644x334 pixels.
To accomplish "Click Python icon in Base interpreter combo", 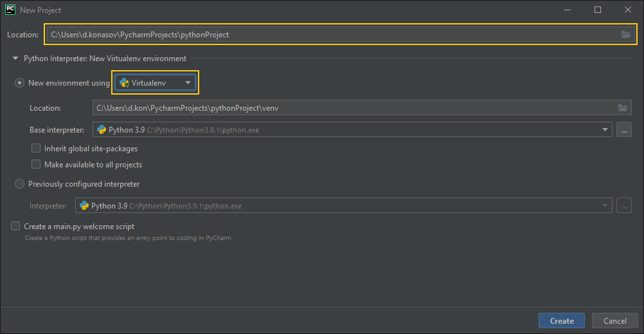I will (x=102, y=130).
